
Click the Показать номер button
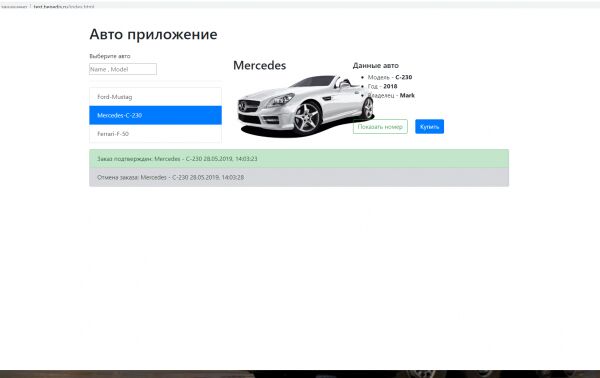tap(380, 127)
